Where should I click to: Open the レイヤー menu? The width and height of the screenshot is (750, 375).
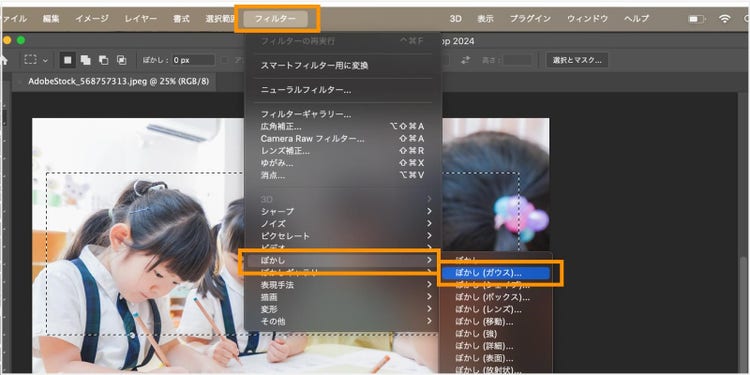(141, 19)
